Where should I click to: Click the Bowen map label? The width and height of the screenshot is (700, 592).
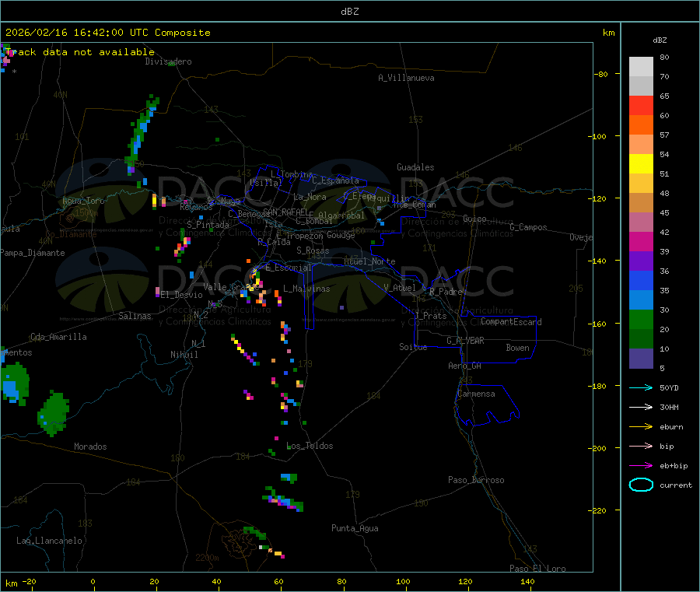pyautogui.click(x=517, y=348)
